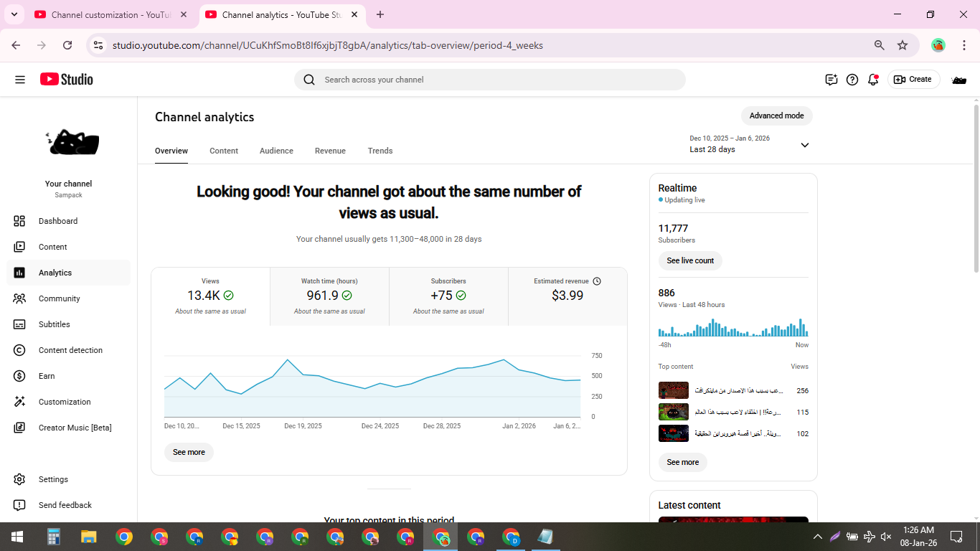Click the YouTube Studio logo

[67, 80]
